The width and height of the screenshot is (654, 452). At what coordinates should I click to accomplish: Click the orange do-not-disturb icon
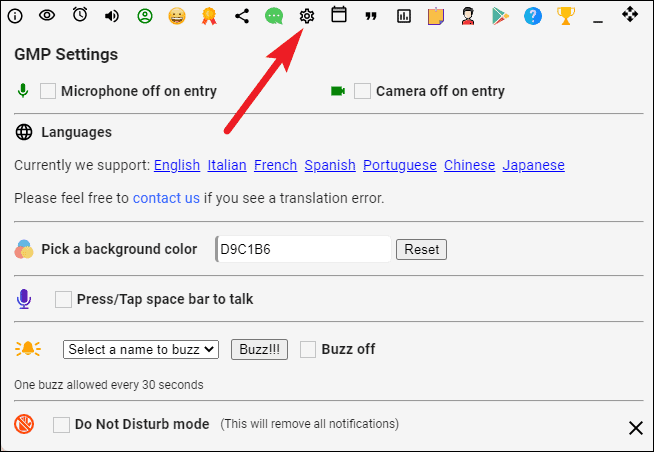(x=24, y=424)
